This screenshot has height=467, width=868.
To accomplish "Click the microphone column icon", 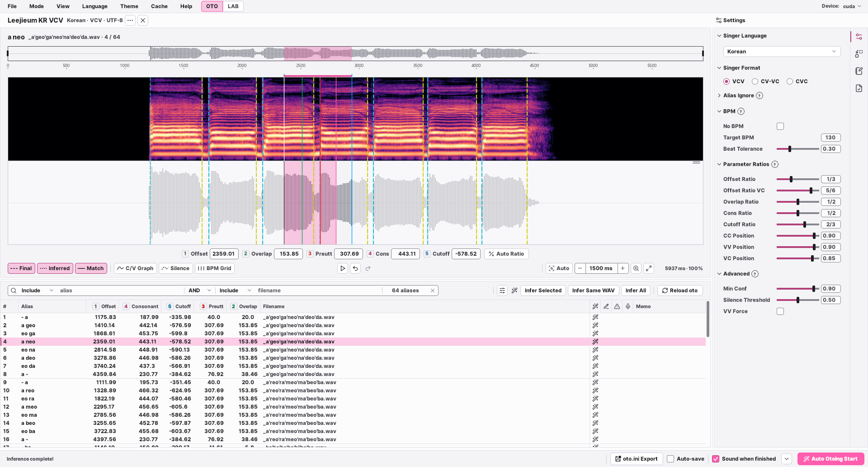I will (628, 306).
